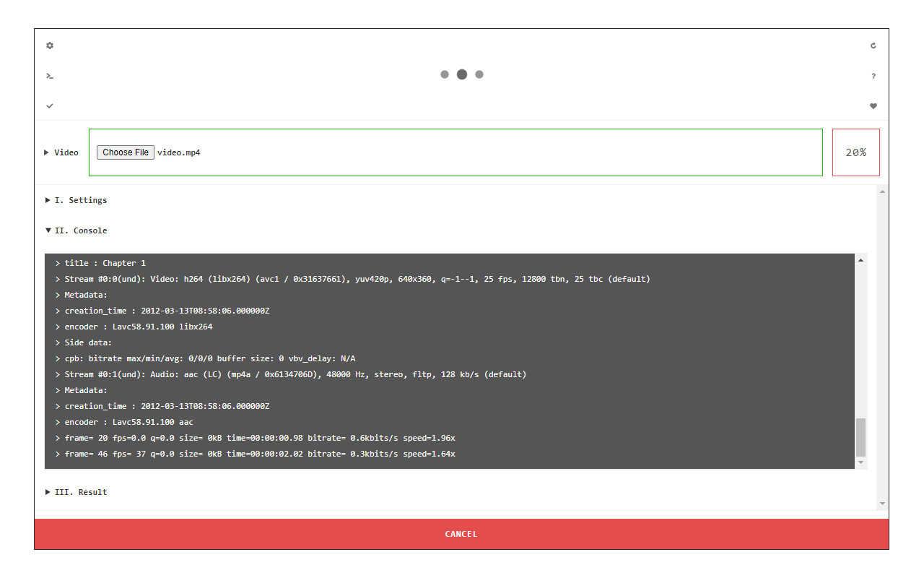This screenshot has height=578, width=924.
Task: Expand the III. Result section
Action: click(76, 492)
